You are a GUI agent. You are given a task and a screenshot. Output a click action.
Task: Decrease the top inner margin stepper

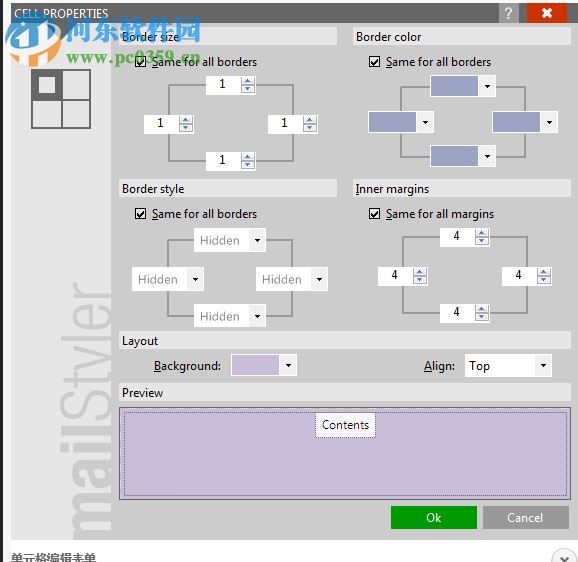click(482, 241)
